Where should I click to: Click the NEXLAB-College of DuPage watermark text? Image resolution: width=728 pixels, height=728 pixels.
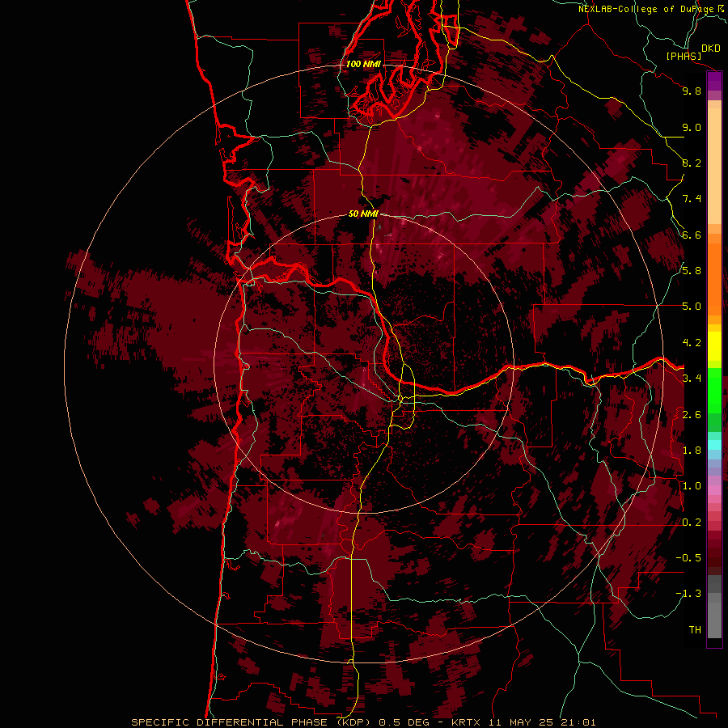646,9
